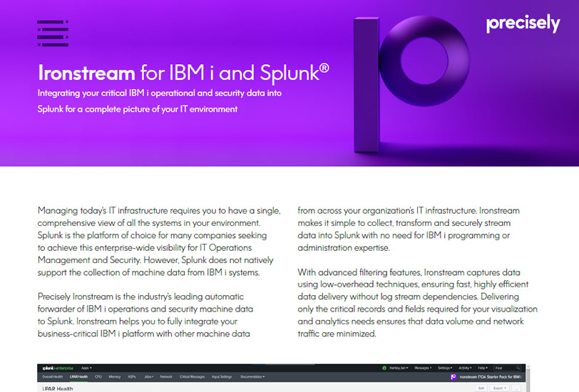
Task: Open the Critical Messages tab
Action: (x=192, y=377)
